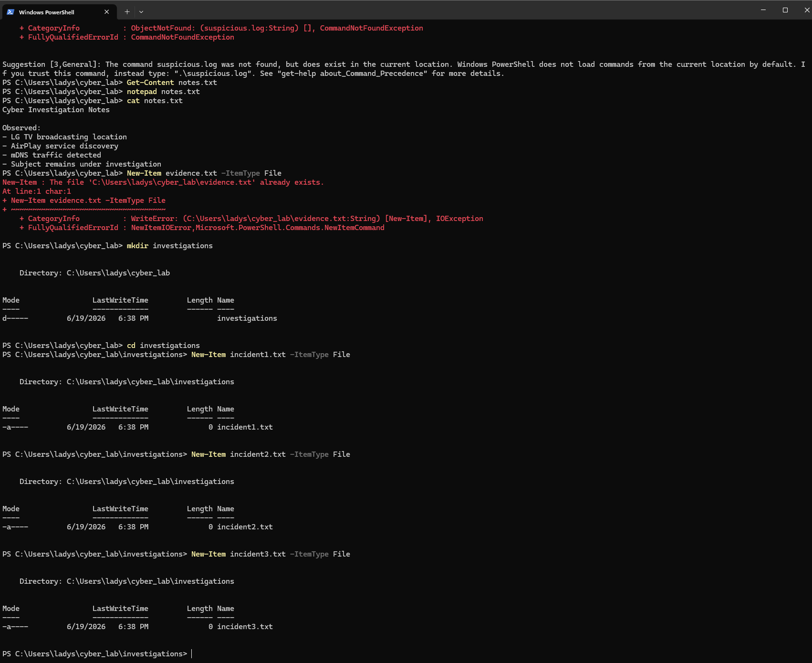Click 'LG TV broadcasting location' line
812x663 pixels.
click(x=64, y=137)
